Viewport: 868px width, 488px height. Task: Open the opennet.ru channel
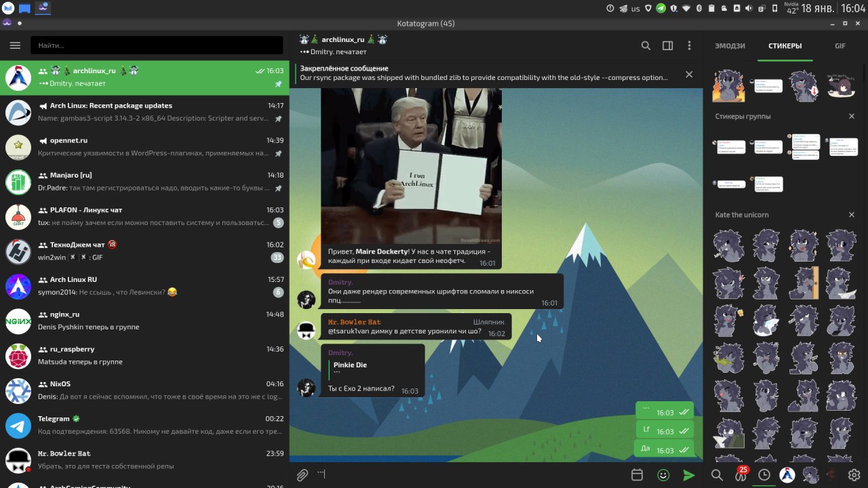click(144, 147)
